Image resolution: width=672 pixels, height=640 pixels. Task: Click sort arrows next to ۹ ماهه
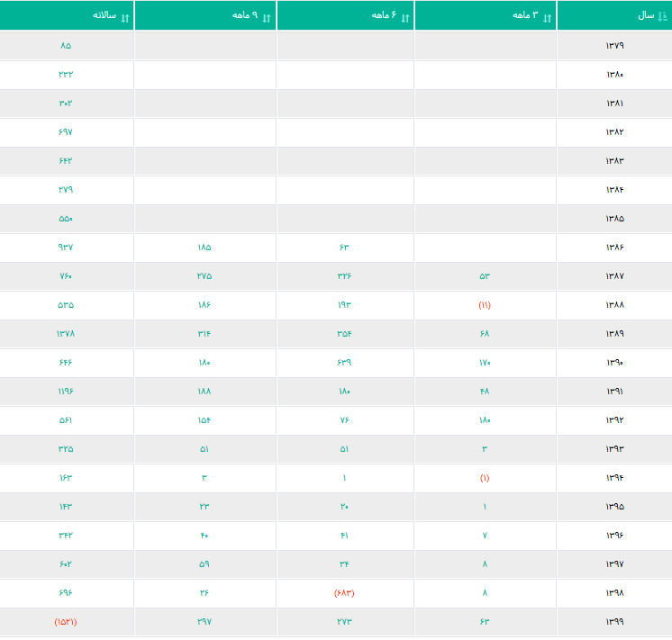coord(267,18)
